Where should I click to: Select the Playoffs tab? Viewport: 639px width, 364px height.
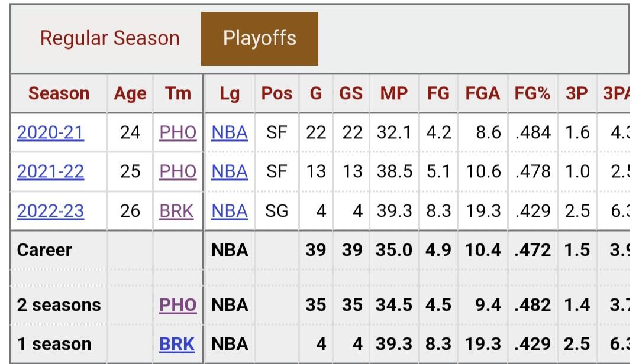(x=260, y=38)
